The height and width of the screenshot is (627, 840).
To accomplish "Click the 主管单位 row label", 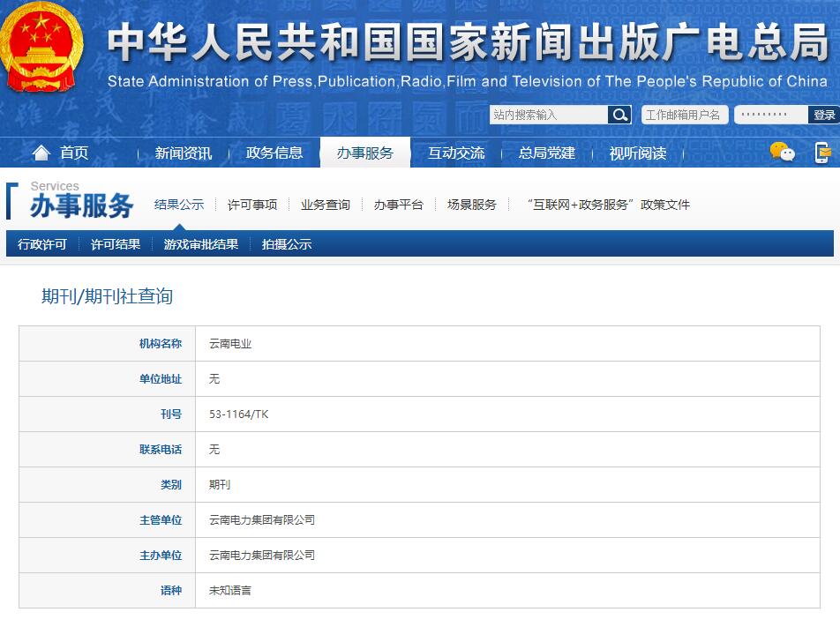I will point(161,520).
